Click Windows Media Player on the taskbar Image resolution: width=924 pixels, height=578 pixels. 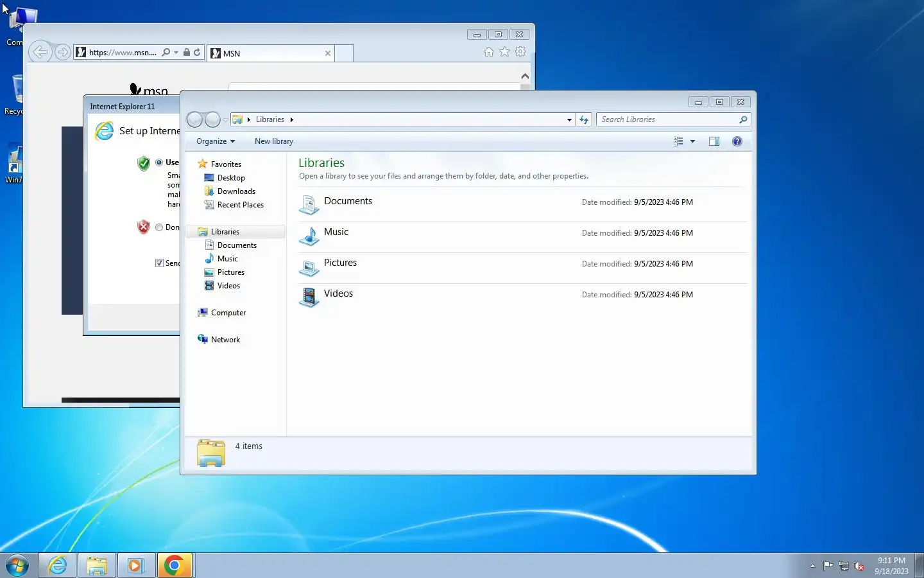pos(136,566)
